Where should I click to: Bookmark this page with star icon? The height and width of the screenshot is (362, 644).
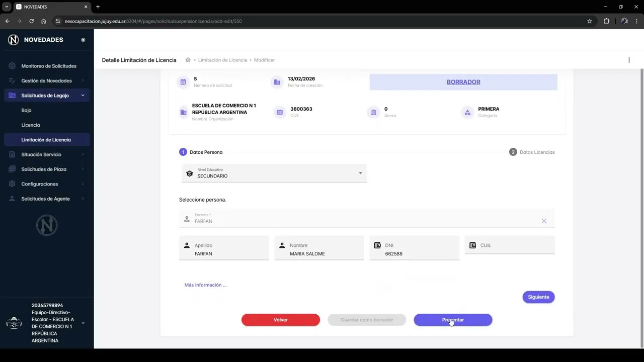[590, 21]
